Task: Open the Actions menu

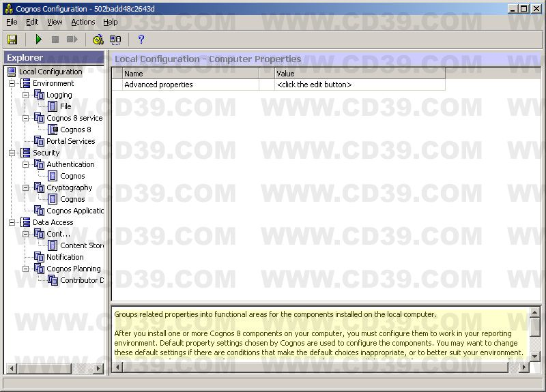Action: click(83, 22)
